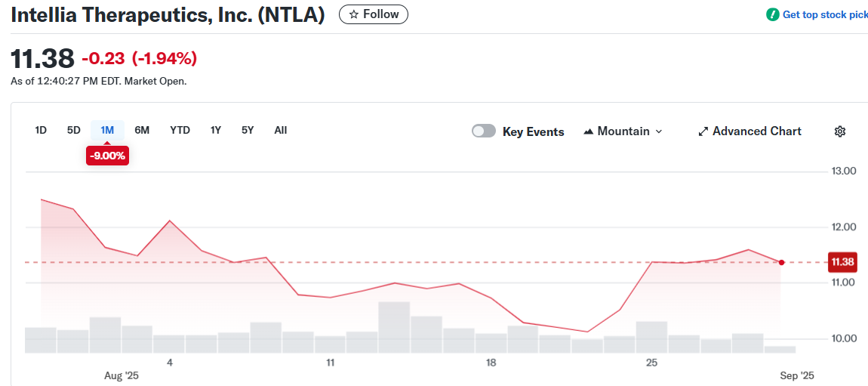Image resolution: width=868 pixels, height=386 pixels.
Task: Select the All time range tab
Action: click(x=281, y=130)
